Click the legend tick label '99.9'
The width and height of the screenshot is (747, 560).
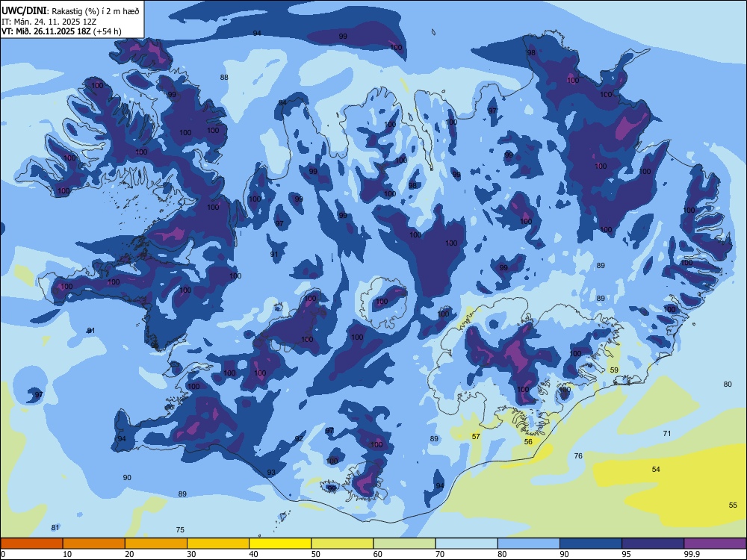(x=692, y=554)
